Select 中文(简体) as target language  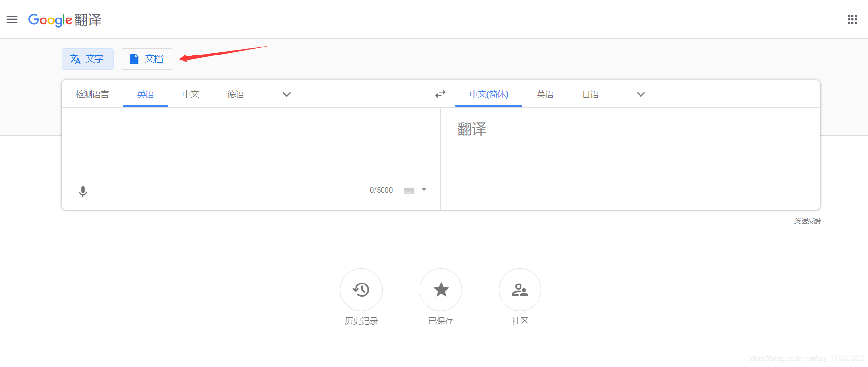[x=489, y=94]
